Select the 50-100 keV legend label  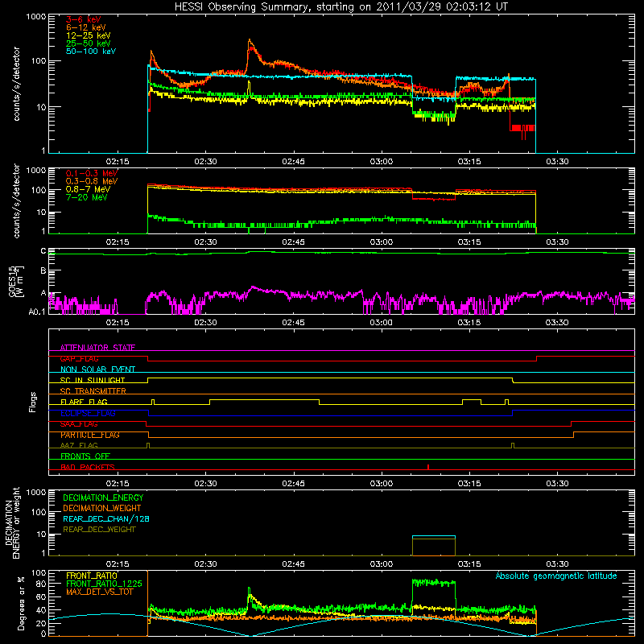[x=91, y=52]
